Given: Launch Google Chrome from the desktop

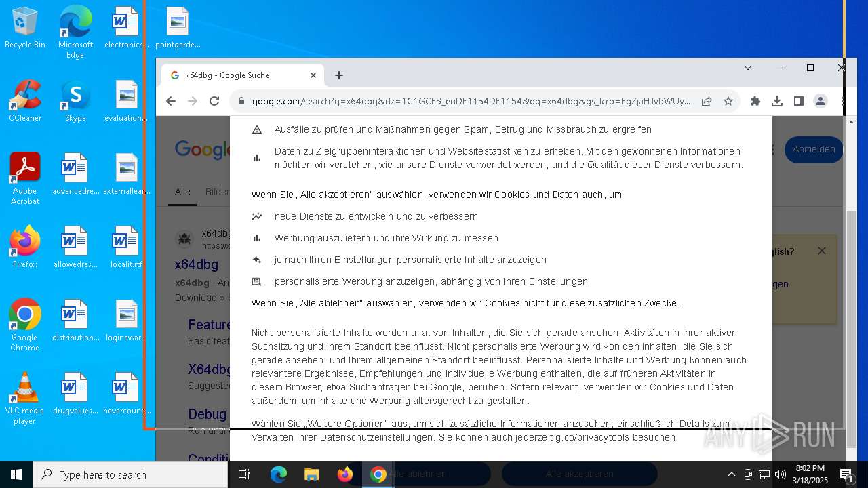Looking at the screenshot, I should 25,325.
